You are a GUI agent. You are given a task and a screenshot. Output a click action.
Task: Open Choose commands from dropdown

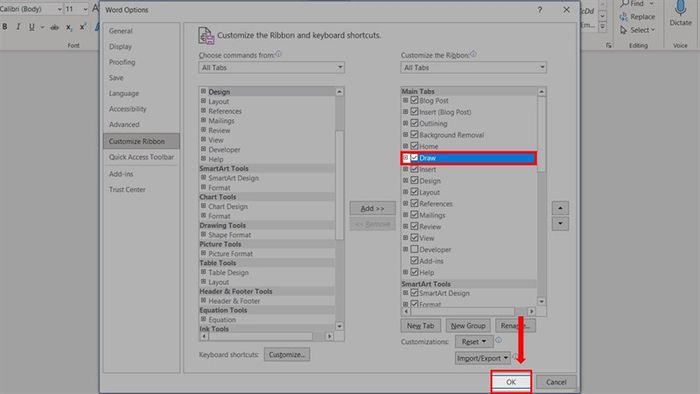point(271,67)
